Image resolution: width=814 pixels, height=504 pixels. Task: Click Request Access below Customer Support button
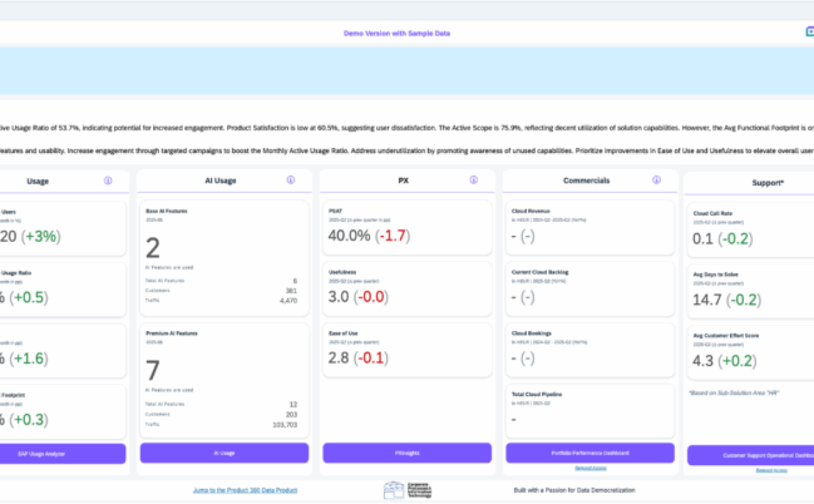[x=772, y=471]
